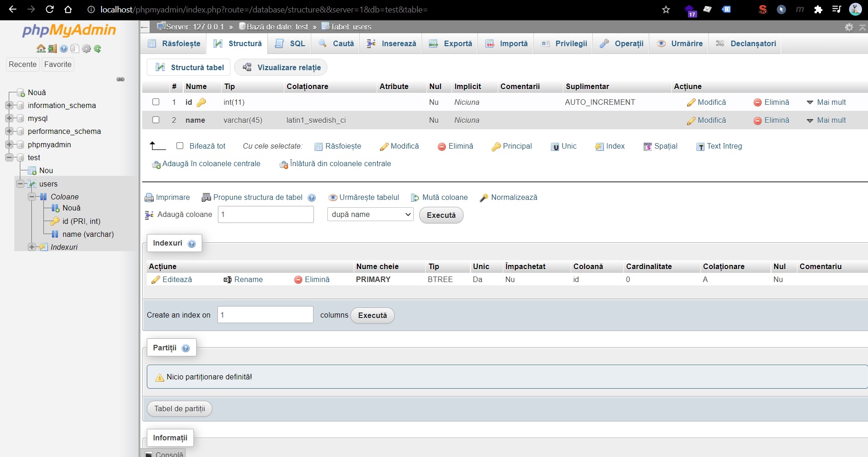868x457 pixels.
Task: Check the checkbox for id column row
Action: (156, 102)
